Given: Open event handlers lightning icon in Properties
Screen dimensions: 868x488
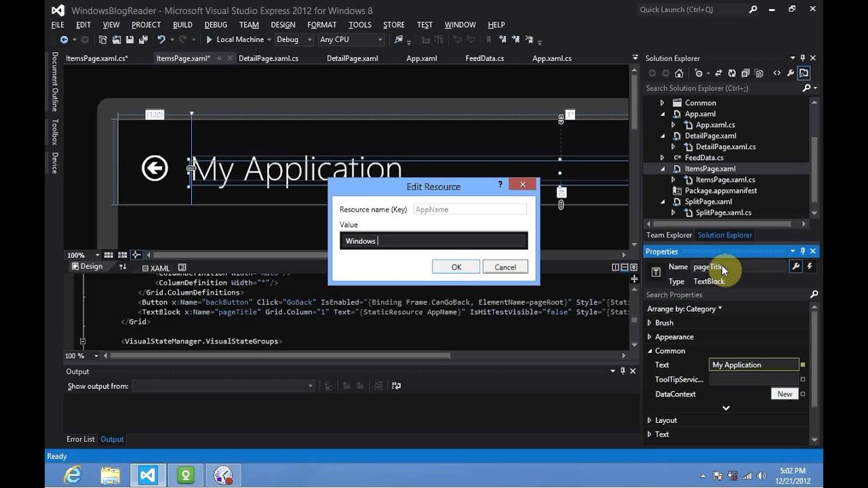Looking at the screenshot, I should point(810,266).
